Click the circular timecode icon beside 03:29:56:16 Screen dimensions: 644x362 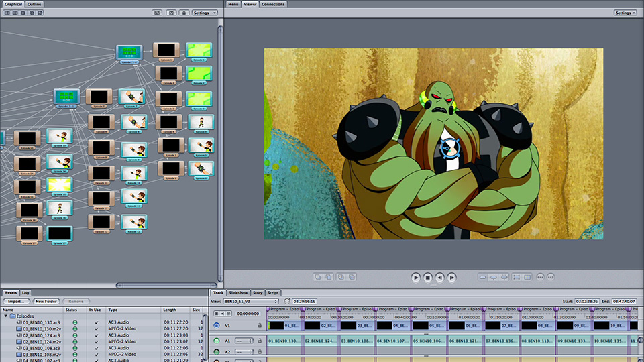(x=286, y=301)
